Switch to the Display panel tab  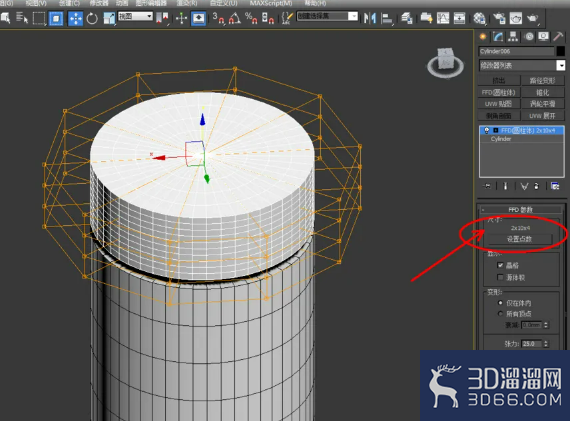543,37
